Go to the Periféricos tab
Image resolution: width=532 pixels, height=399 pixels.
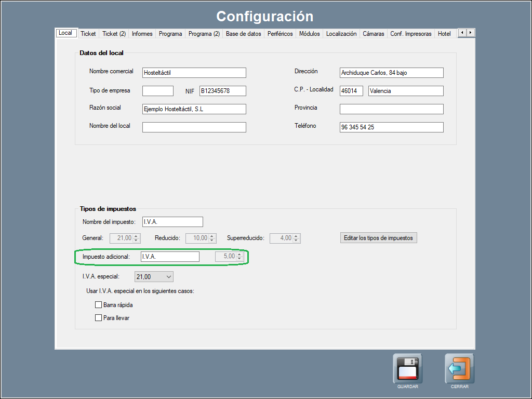(x=280, y=34)
